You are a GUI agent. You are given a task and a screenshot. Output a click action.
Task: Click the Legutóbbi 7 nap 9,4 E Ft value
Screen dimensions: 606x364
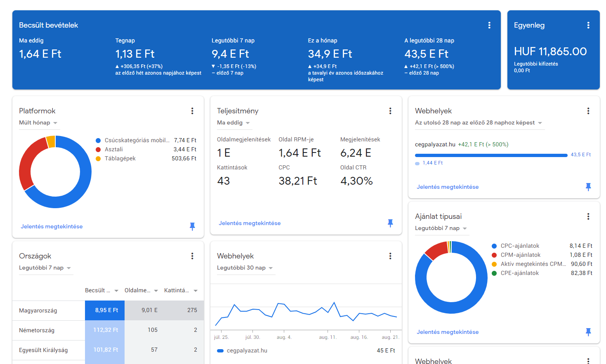click(x=230, y=54)
